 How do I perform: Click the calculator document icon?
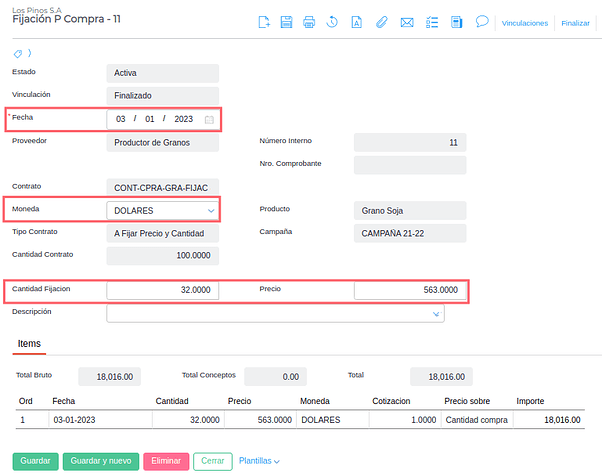456,22
